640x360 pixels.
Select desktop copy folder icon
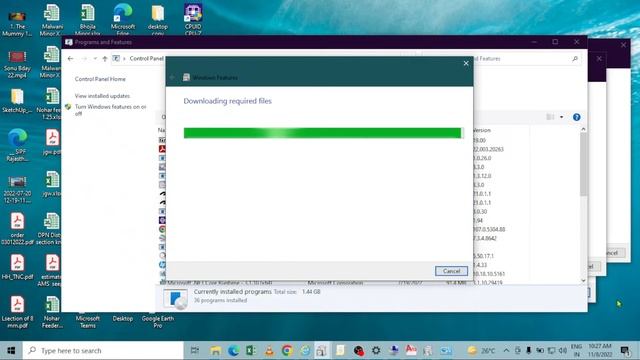tap(158, 20)
